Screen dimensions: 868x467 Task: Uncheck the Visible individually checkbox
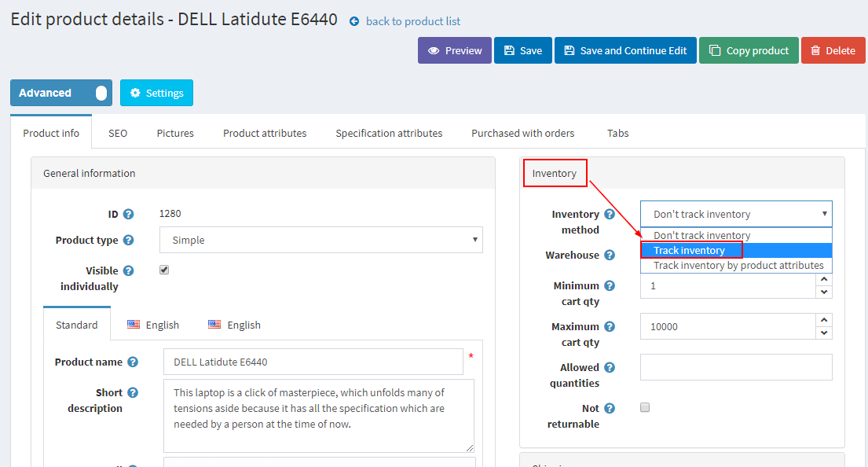tap(164, 270)
